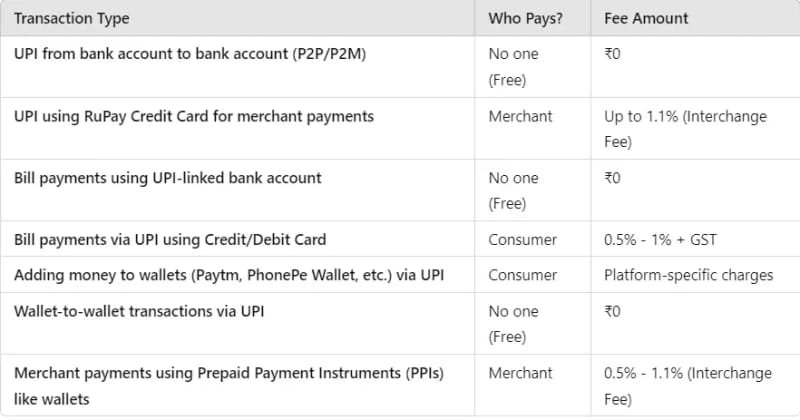The height and width of the screenshot is (420, 800).
Task: Select "Merchant" payer in the PPIs wallets row
Action: click(520, 373)
